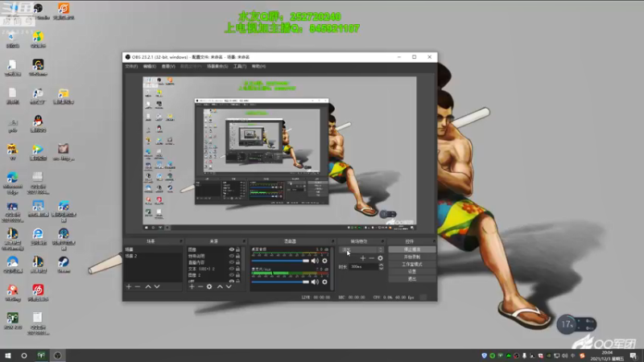This screenshot has height=362, width=644.
Task: Open the 场景集合(S) menu in OBS
Action: coord(217,66)
